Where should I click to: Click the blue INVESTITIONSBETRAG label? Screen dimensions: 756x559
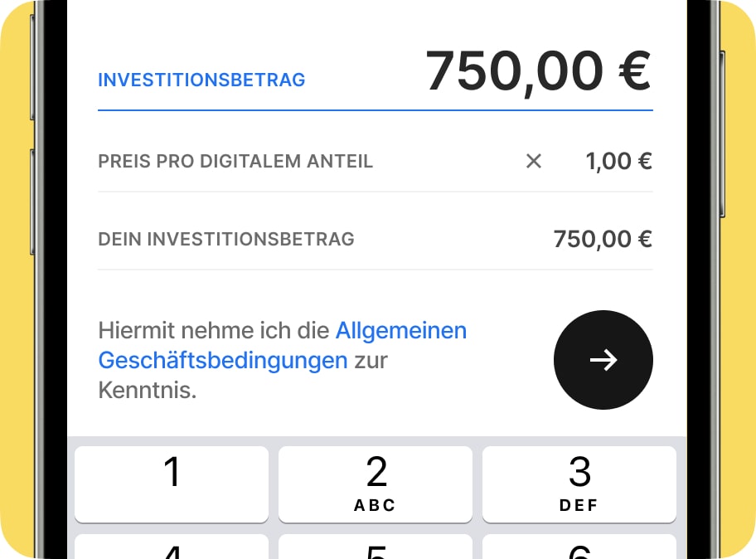point(201,80)
